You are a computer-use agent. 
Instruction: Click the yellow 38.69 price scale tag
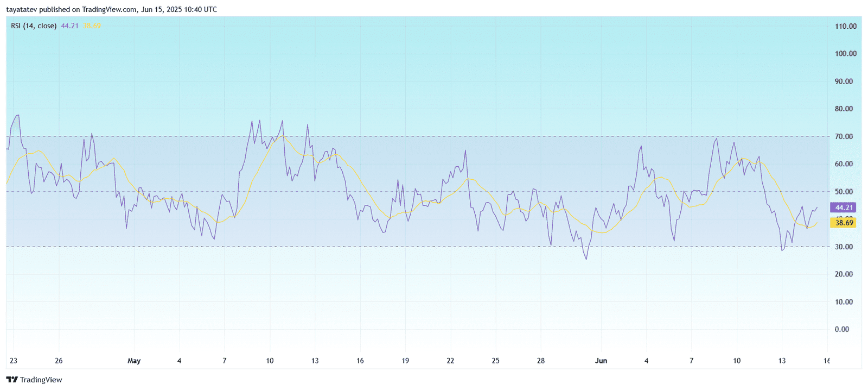[844, 223]
